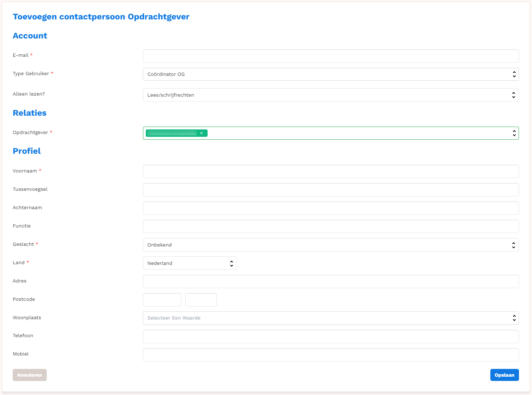Cancel with the Annuleren button
Viewport: 532px width, 395px height.
coord(30,375)
